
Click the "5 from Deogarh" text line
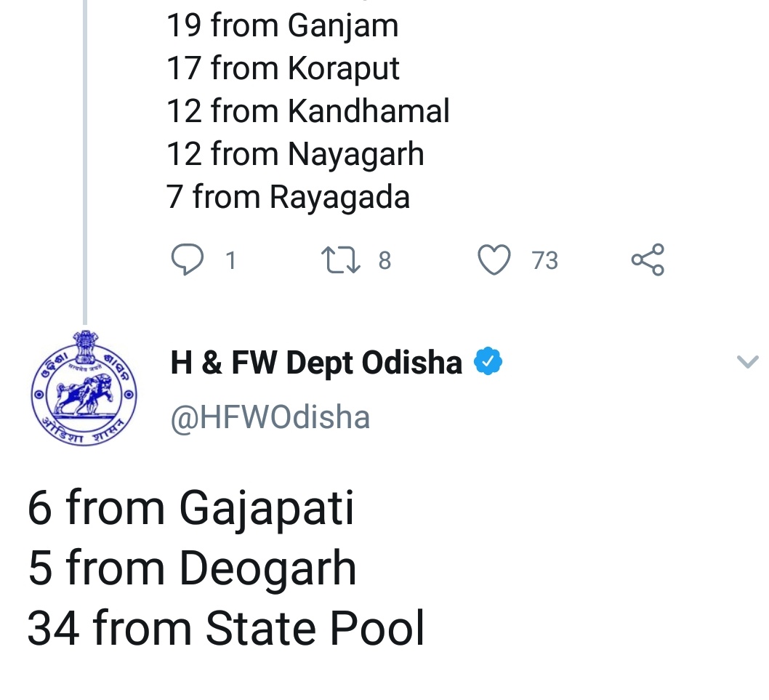192,568
